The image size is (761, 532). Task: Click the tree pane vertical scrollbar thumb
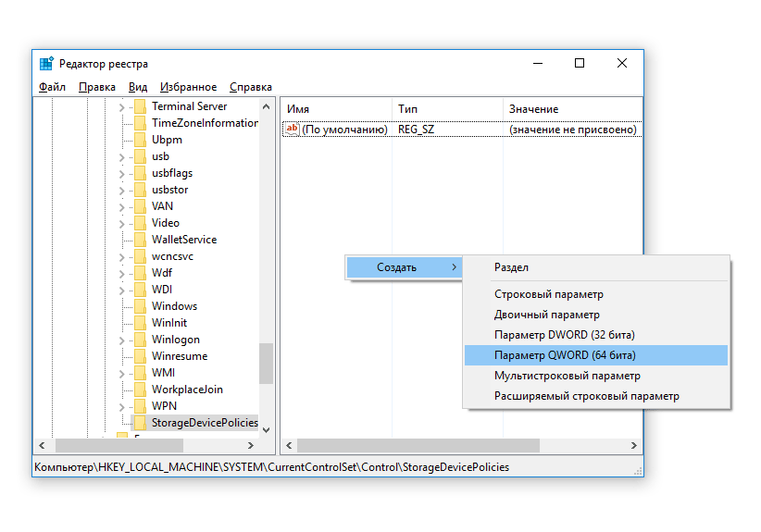point(266,363)
